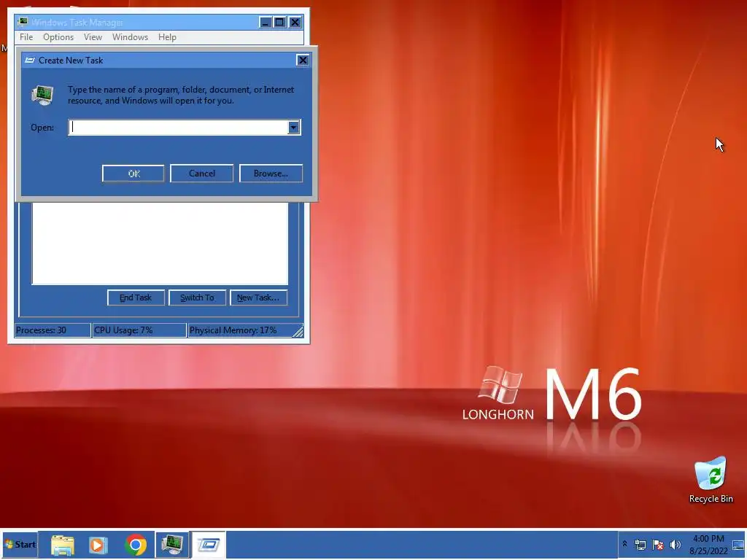The width and height of the screenshot is (747, 560).
Task: Select the Create New Task taskbar icon
Action: (208, 545)
